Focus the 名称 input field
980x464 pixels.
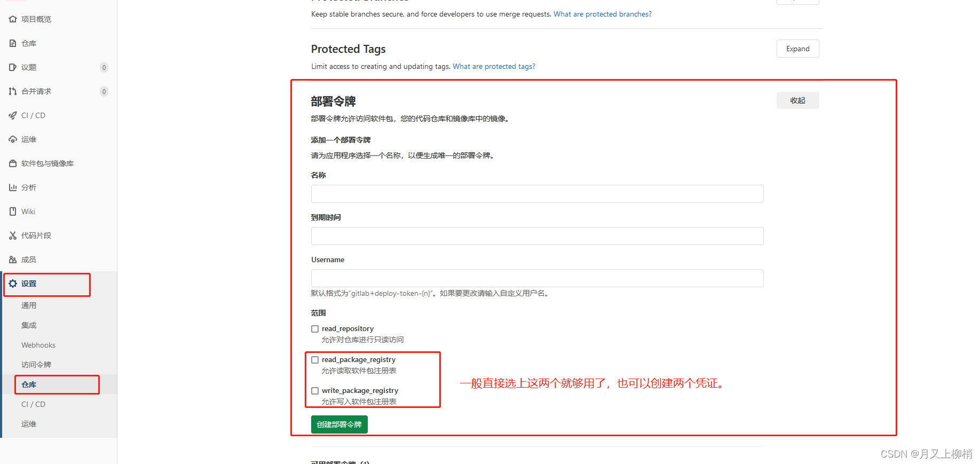(537, 194)
